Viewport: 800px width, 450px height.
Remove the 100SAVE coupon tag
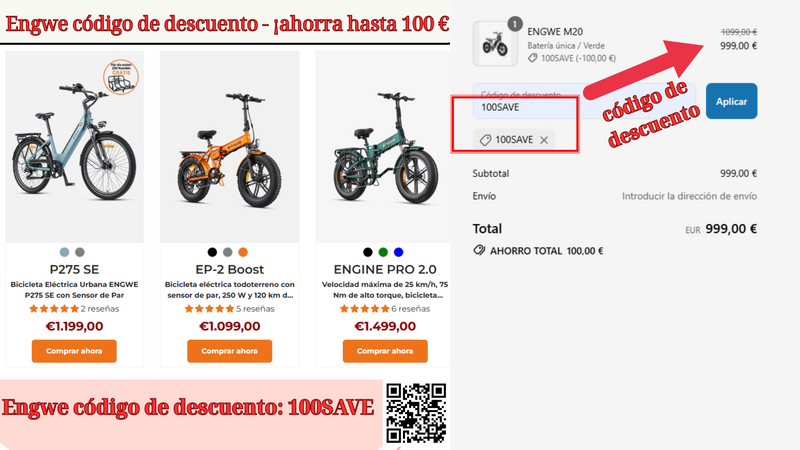point(544,140)
